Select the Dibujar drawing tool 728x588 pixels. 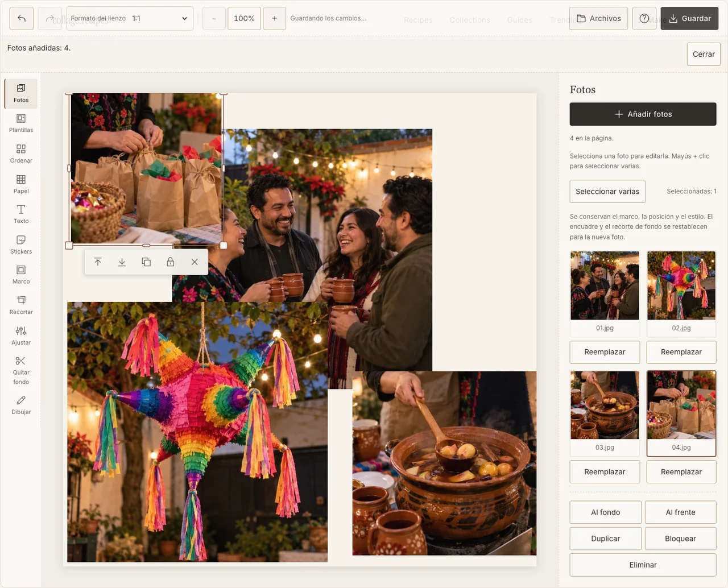tap(21, 405)
